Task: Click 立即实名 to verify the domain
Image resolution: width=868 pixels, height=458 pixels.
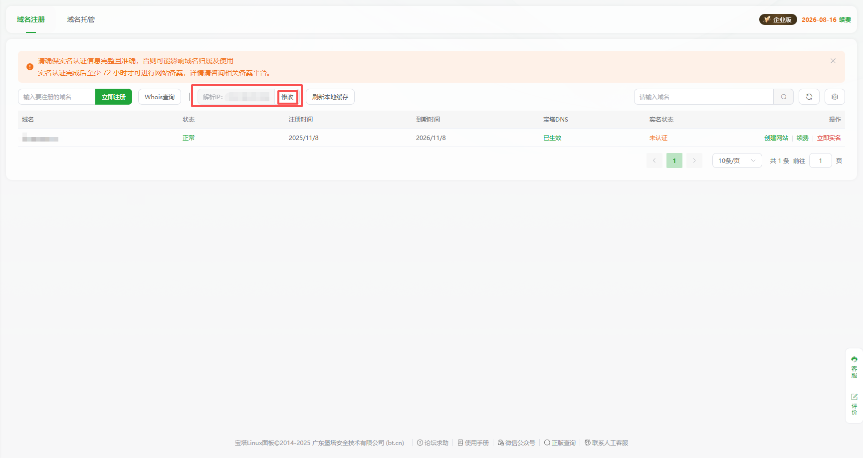Action: pyautogui.click(x=829, y=138)
